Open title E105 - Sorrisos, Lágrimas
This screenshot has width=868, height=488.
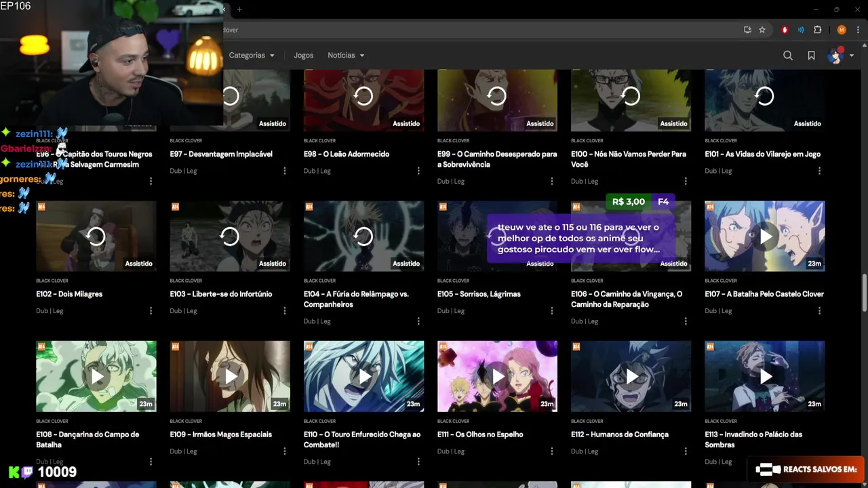[479, 294]
